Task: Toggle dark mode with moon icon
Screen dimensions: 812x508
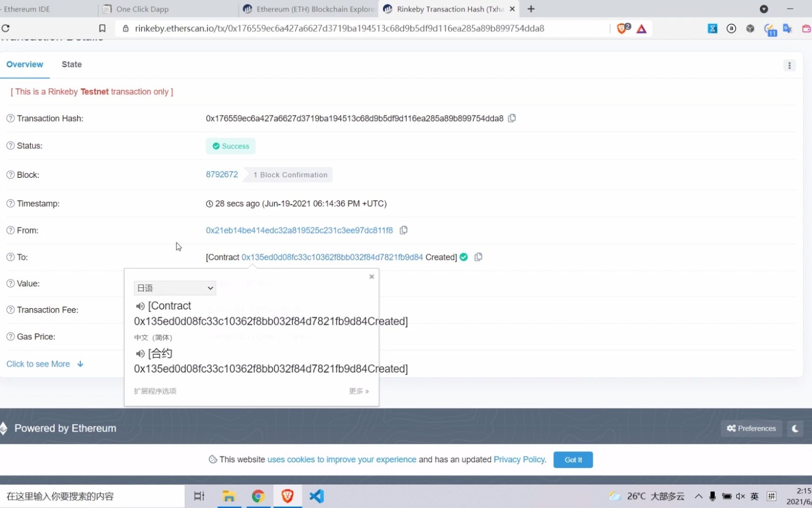Action: click(795, 429)
